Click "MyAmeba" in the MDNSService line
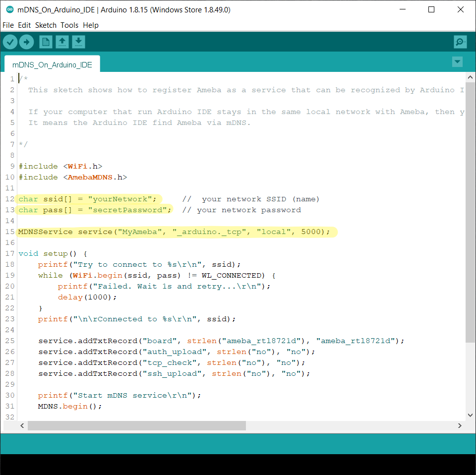This screenshot has height=475, width=476. click(x=140, y=232)
